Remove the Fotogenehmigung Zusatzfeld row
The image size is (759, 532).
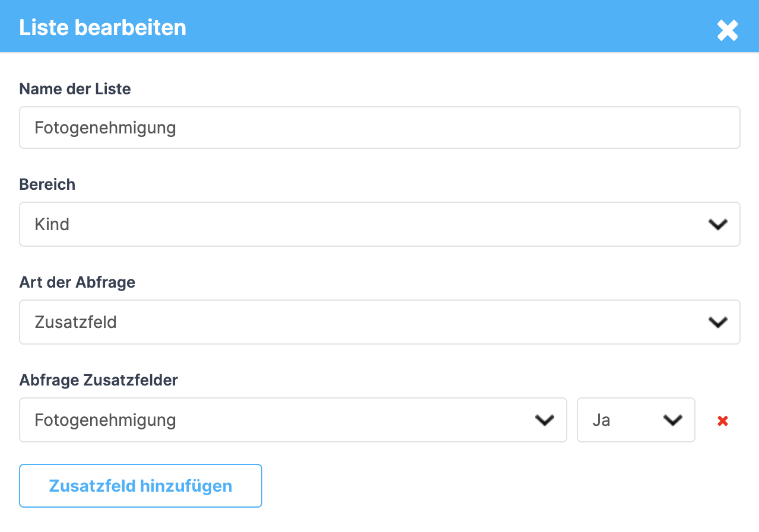coord(722,421)
